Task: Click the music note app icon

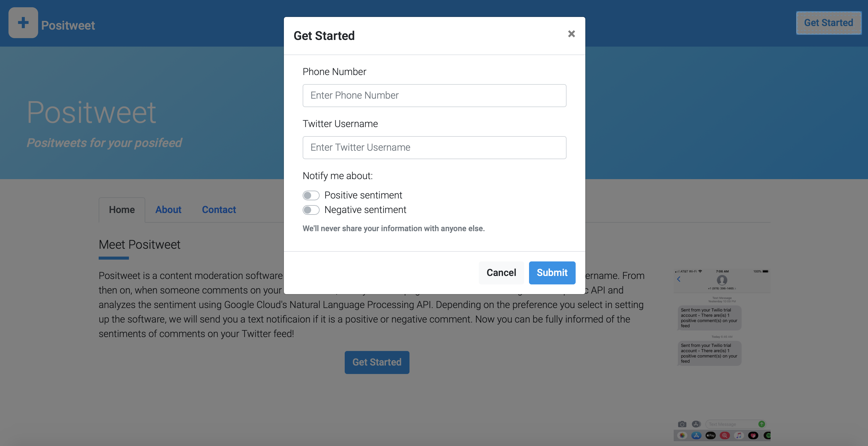Action: 738,435
